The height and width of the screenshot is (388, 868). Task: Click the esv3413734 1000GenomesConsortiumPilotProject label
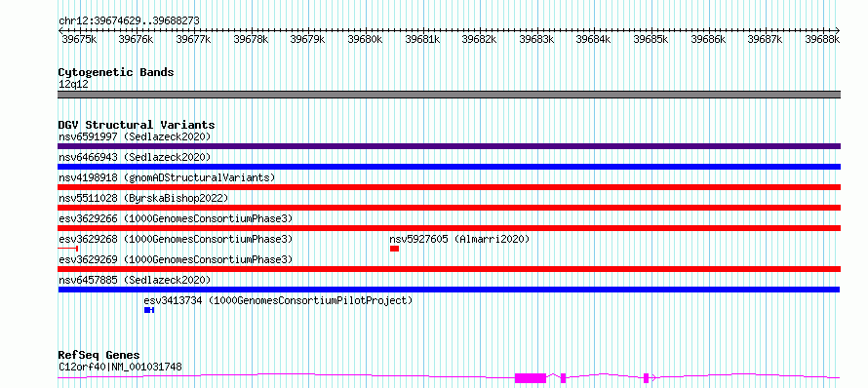pyautogui.click(x=279, y=300)
